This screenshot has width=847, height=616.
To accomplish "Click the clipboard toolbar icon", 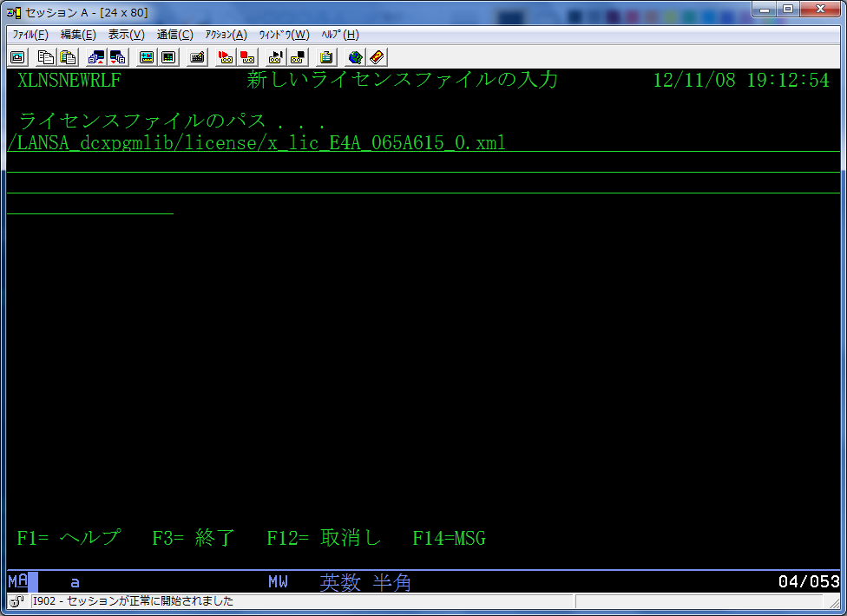I will click(326, 57).
